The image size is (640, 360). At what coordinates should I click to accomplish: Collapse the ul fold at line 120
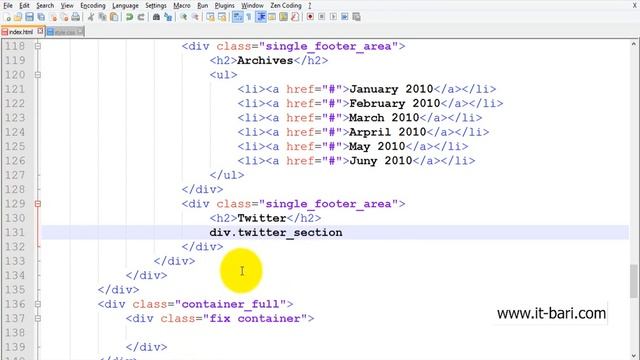point(38,75)
